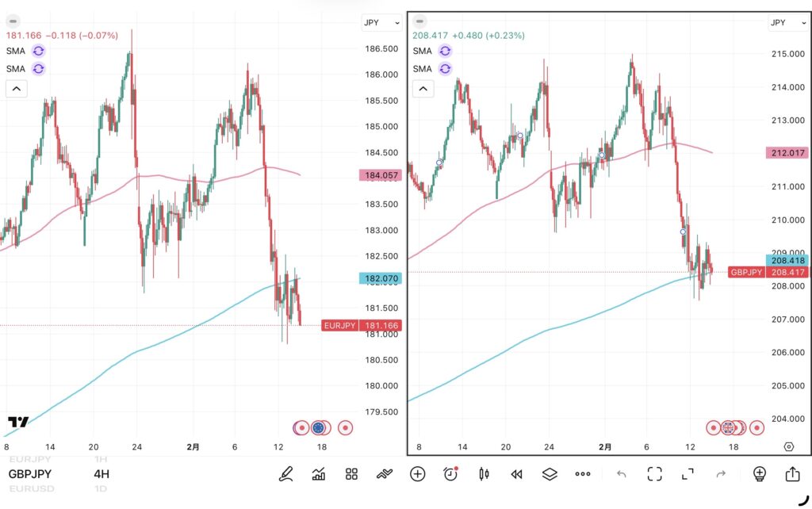Click the pink 212.017 SMA price label
The width and height of the screenshot is (812, 509).
point(786,152)
